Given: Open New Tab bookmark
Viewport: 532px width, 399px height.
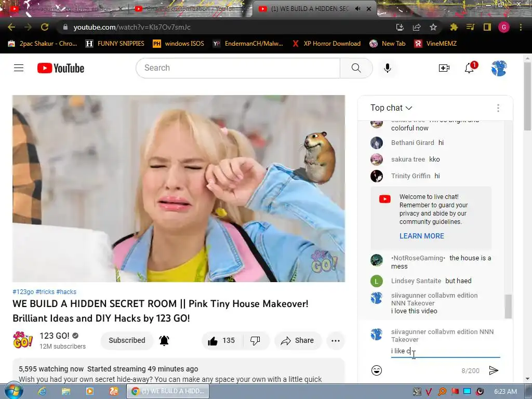Looking at the screenshot, I should coord(388,44).
